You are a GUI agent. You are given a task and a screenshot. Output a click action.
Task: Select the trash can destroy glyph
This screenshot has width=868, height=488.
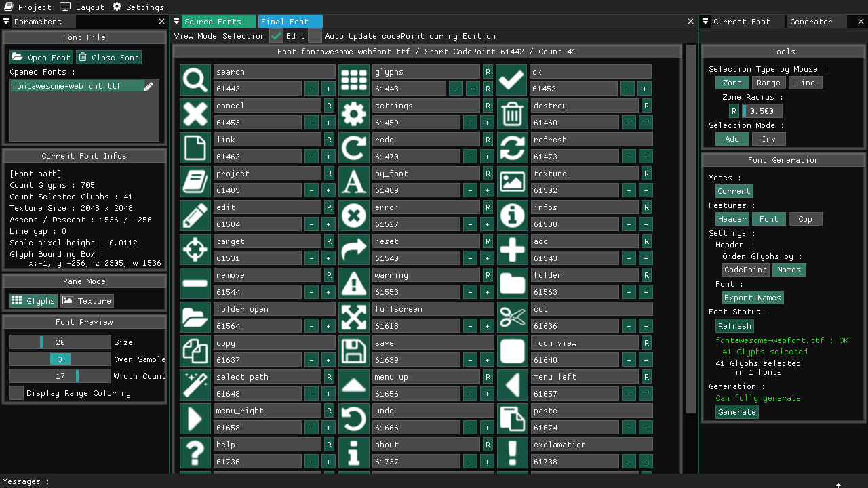512,114
